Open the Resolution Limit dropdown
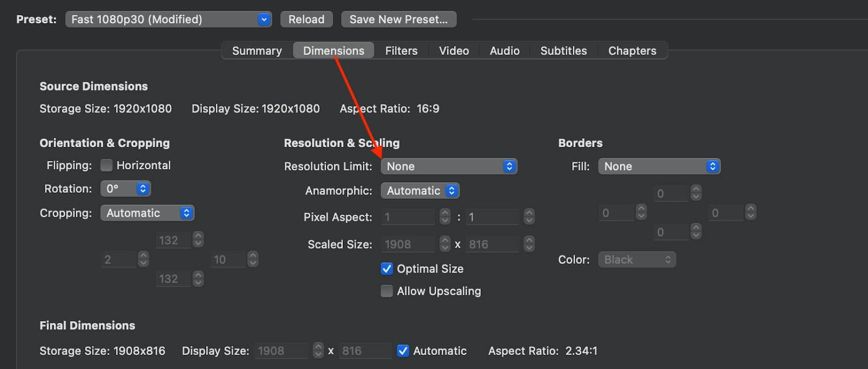868x369 pixels. point(449,166)
